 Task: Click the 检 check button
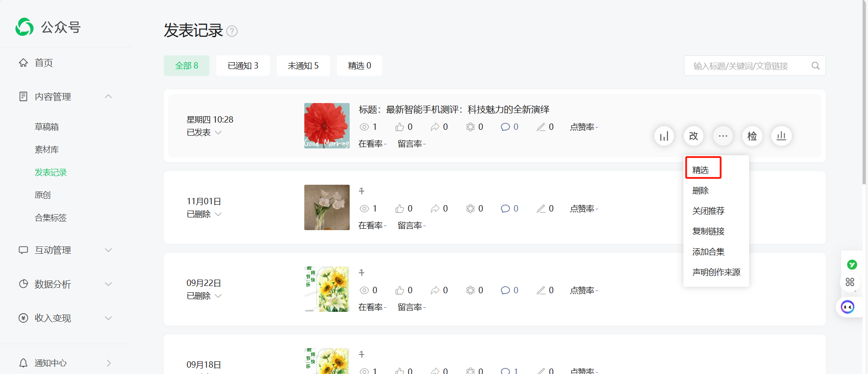point(752,136)
